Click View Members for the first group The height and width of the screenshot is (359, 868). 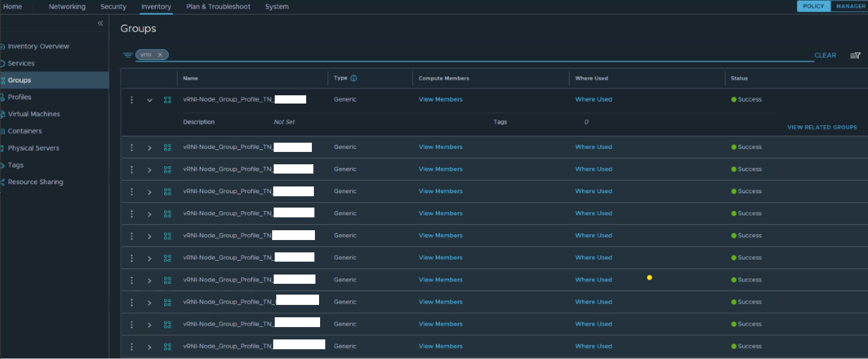pos(440,99)
